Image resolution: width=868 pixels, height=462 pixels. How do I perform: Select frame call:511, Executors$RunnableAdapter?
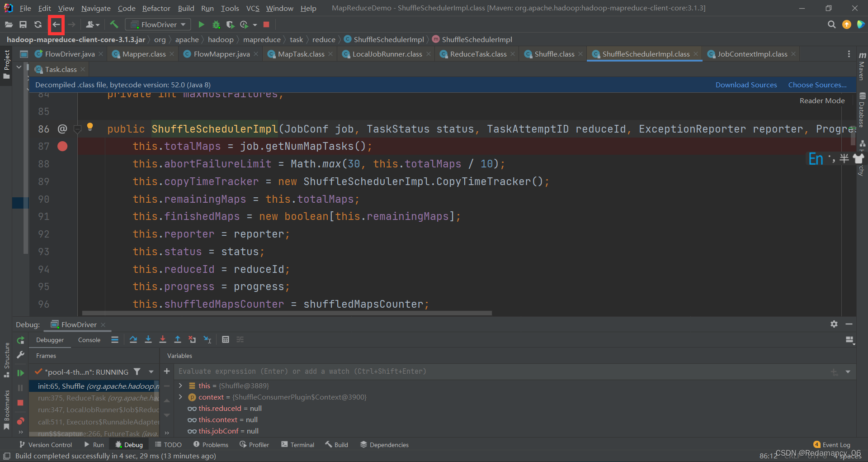click(94, 422)
